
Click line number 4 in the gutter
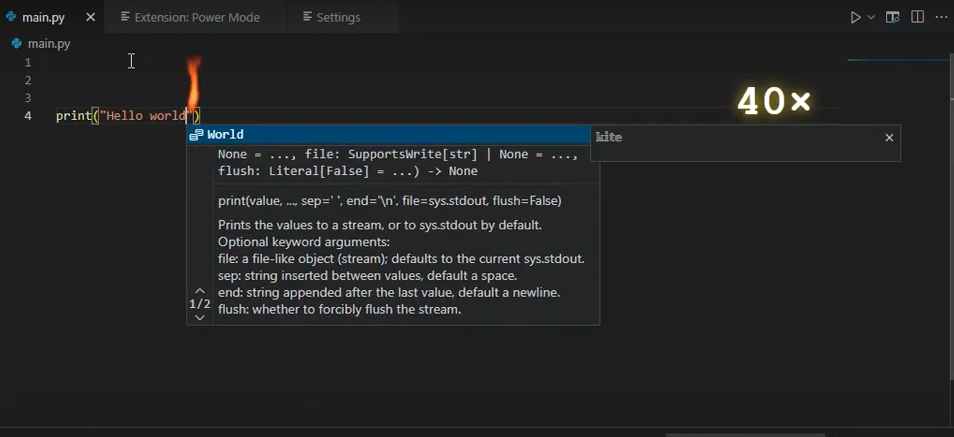(28, 116)
